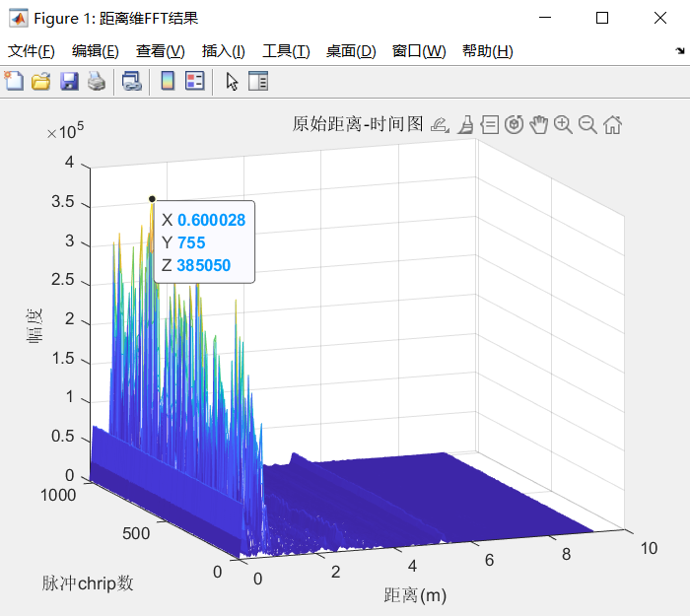This screenshot has width=690, height=616.
Task: Print the figure with the printer icon
Action: coord(97,82)
